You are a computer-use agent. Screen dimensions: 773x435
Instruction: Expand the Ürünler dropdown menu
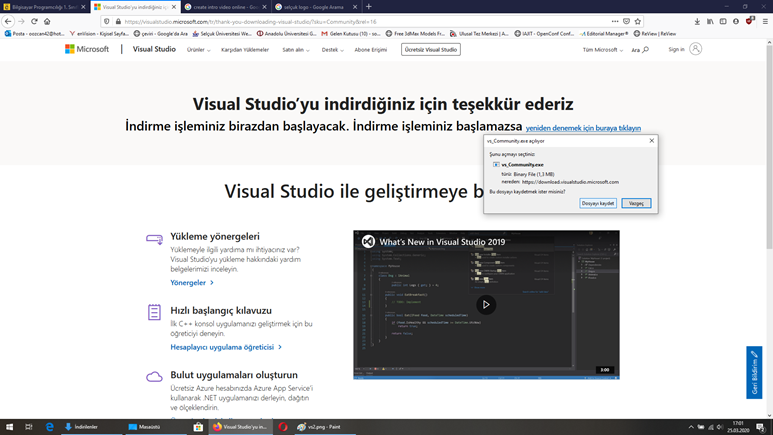198,49
